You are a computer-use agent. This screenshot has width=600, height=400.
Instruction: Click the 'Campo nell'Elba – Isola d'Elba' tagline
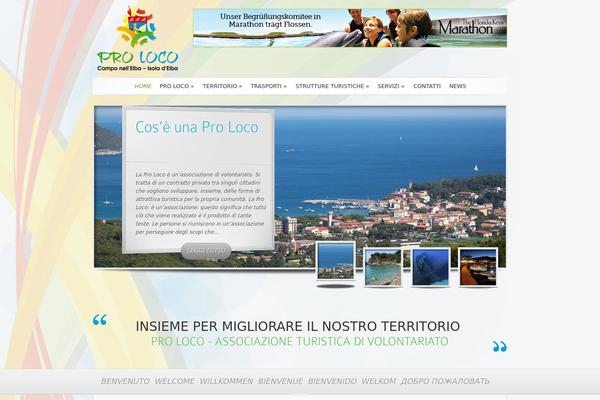pos(138,69)
